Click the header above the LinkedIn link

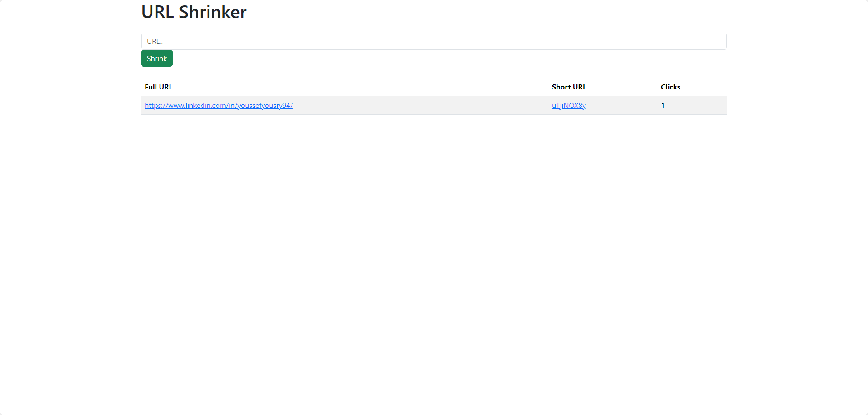(x=159, y=87)
